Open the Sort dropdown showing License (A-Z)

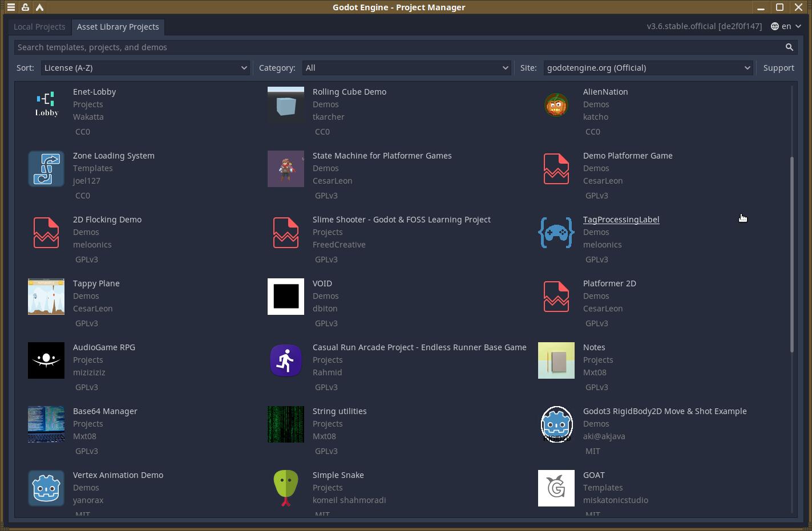(146, 68)
